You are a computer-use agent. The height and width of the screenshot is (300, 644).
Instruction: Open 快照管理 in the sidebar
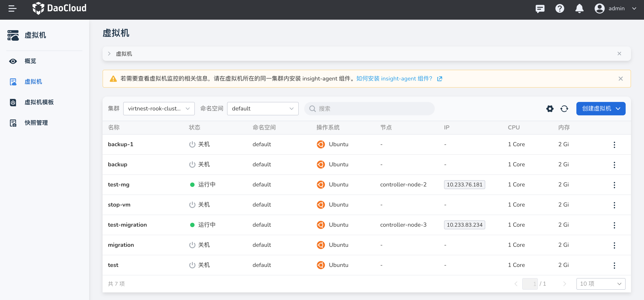coord(36,123)
